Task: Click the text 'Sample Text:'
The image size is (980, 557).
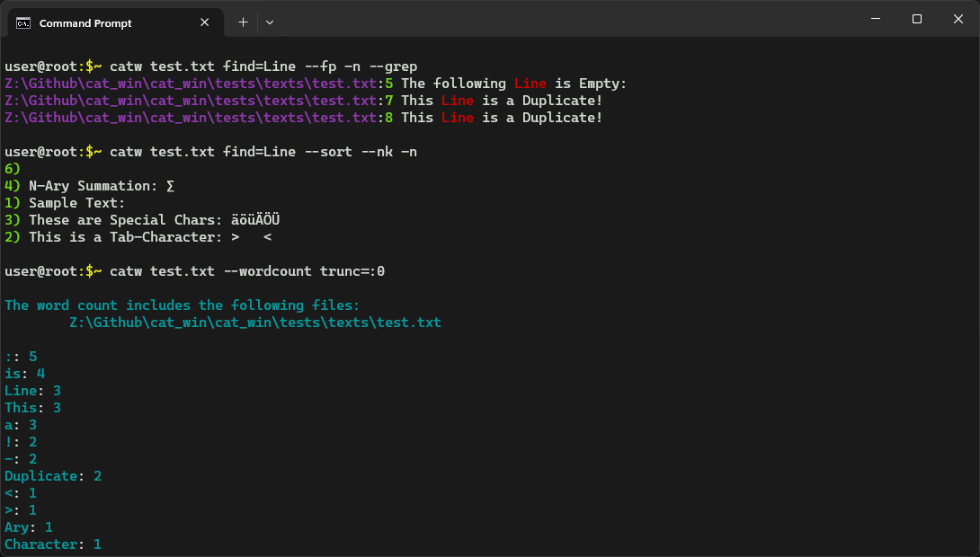Action: click(77, 203)
